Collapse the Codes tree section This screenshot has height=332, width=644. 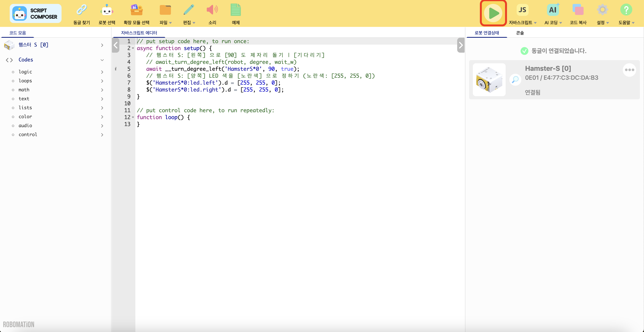[x=102, y=60]
